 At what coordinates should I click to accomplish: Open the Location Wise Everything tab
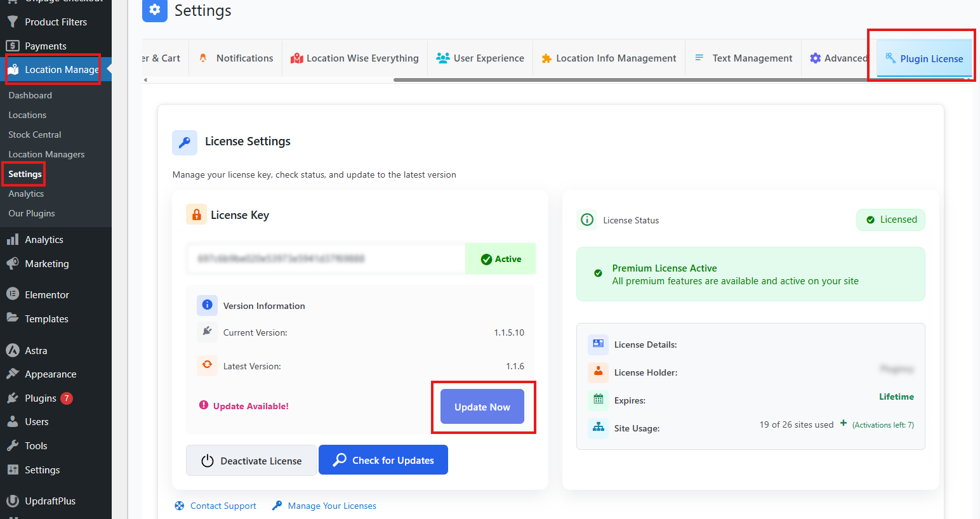click(355, 58)
